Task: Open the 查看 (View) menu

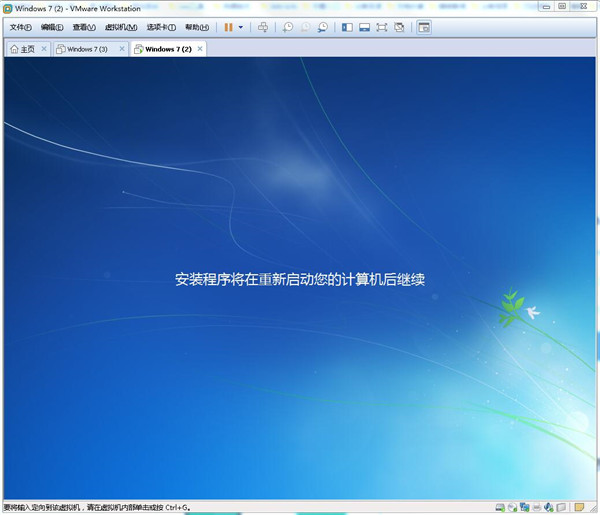Action: 84,27
